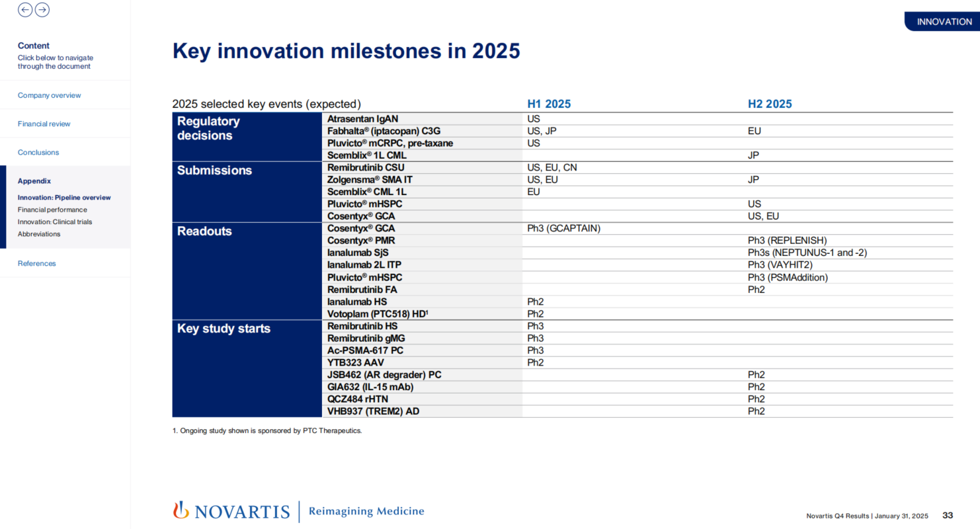Click the Novartis Q4 Results footer text

(x=868, y=516)
